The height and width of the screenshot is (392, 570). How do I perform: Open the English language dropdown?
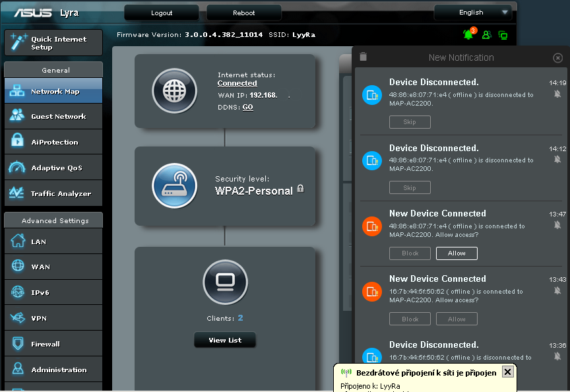[x=473, y=13]
